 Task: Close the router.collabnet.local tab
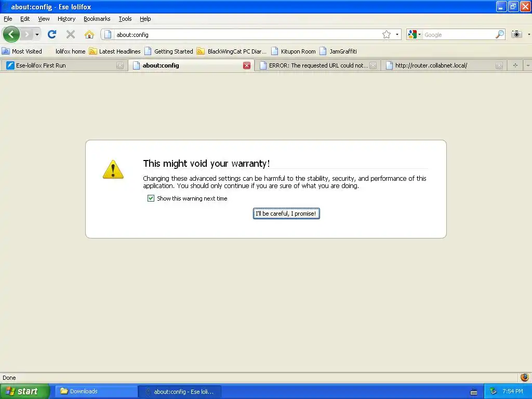pos(499,65)
